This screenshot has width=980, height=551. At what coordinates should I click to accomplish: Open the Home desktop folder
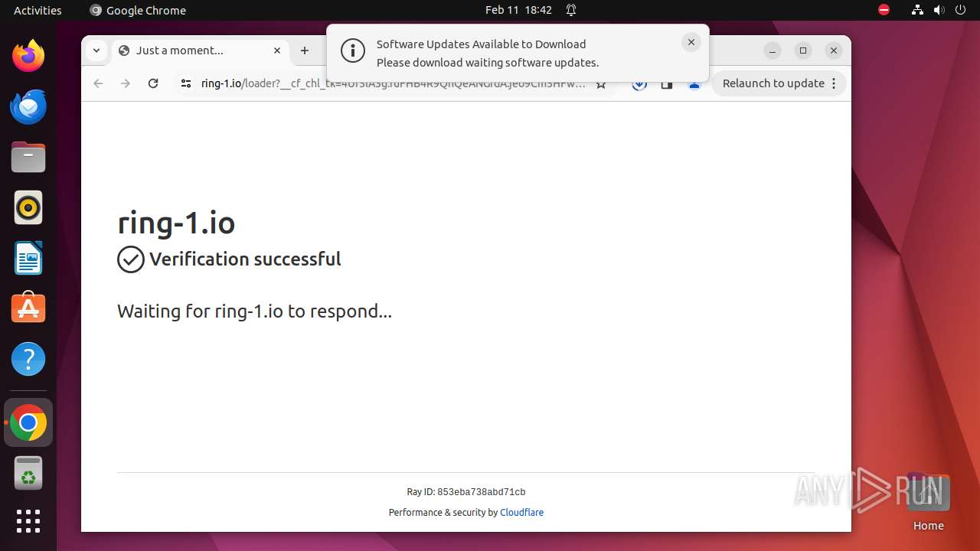[928, 501]
